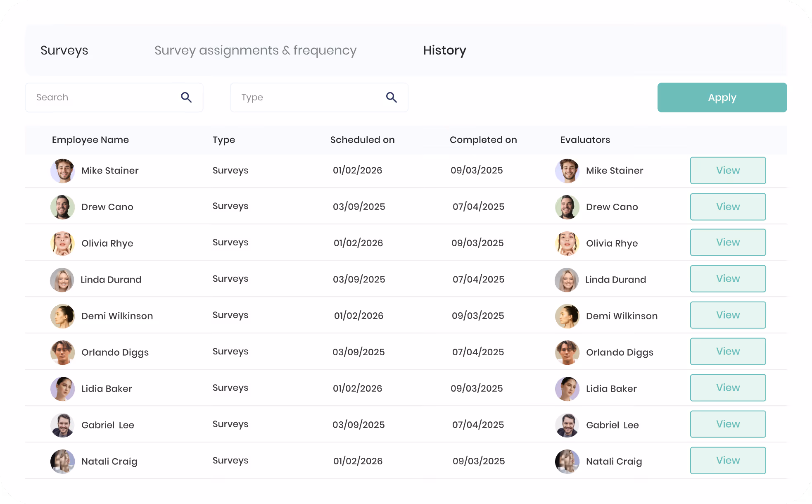Click Mike Stainer's evaluator avatar
Image resolution: width=812 pixels, height=504 pixels.
567,171
